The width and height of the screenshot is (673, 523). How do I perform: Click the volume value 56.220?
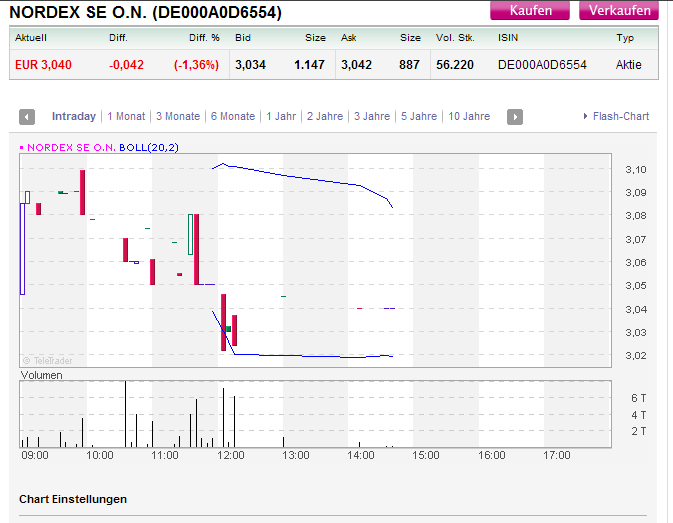click(455, 65)
